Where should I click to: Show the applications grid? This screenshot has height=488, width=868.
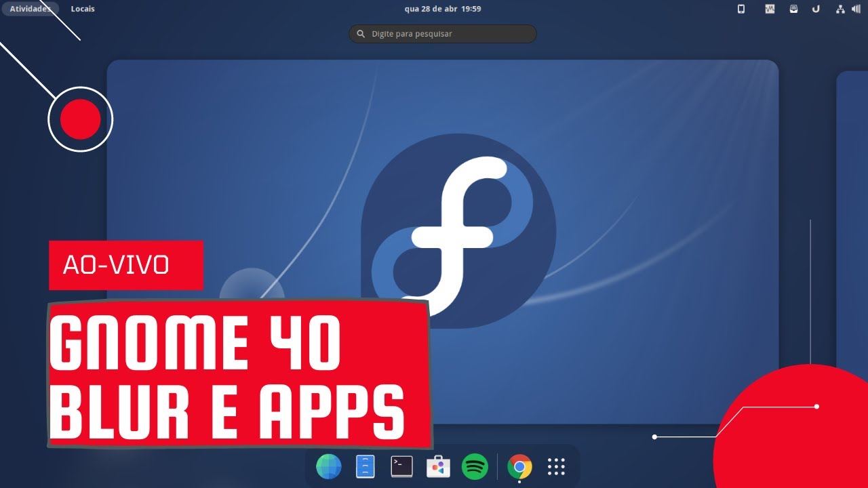pyautogui.click(x=556, y=466)
